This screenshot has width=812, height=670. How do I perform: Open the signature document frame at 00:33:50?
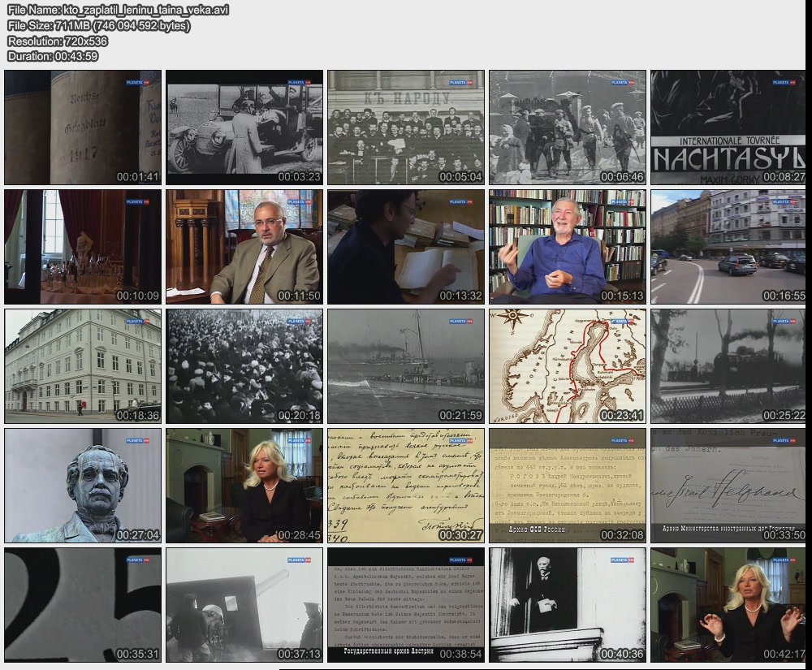pyautogui.click(x=728, y=486)
